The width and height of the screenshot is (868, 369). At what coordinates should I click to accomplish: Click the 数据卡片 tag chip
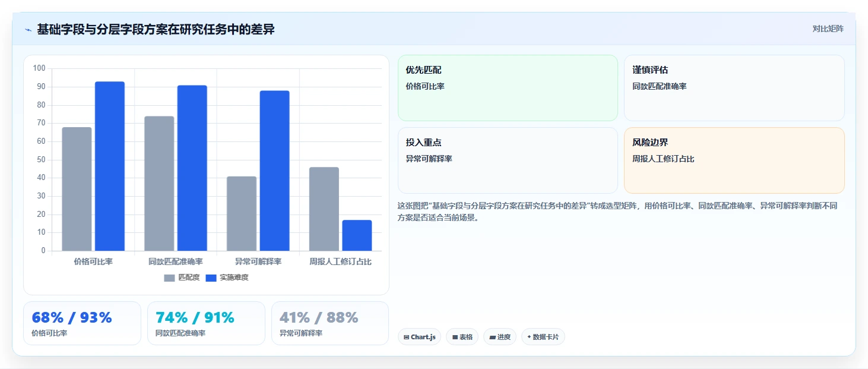[543, 337]
